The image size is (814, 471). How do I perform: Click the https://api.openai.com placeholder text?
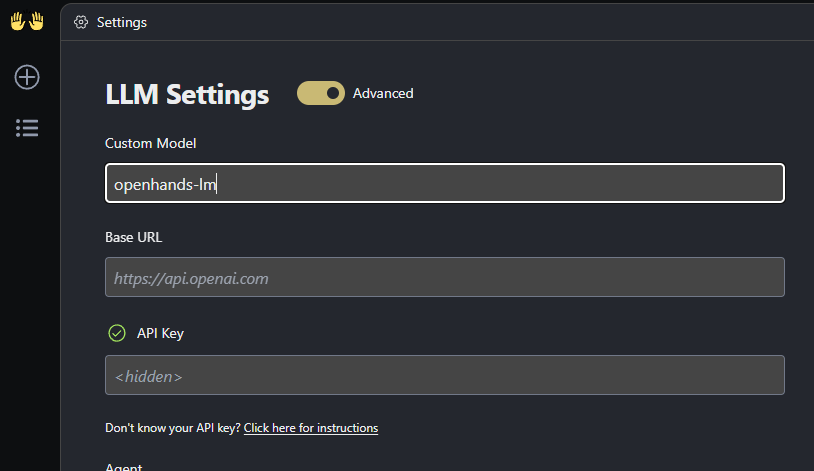click(x=191, y=278)
